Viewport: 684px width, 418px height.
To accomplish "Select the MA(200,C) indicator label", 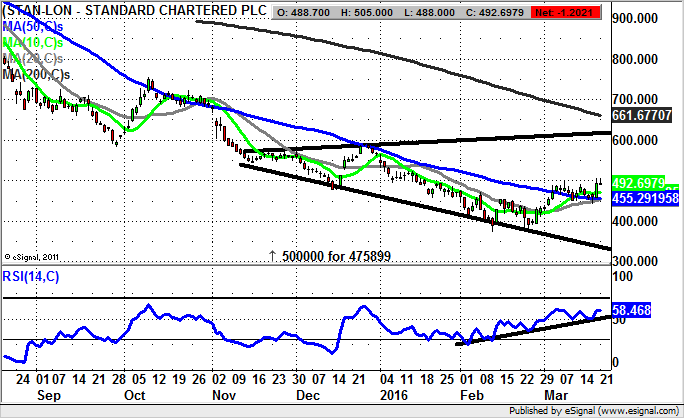I will pyautogui.click(x=36, y=73).
